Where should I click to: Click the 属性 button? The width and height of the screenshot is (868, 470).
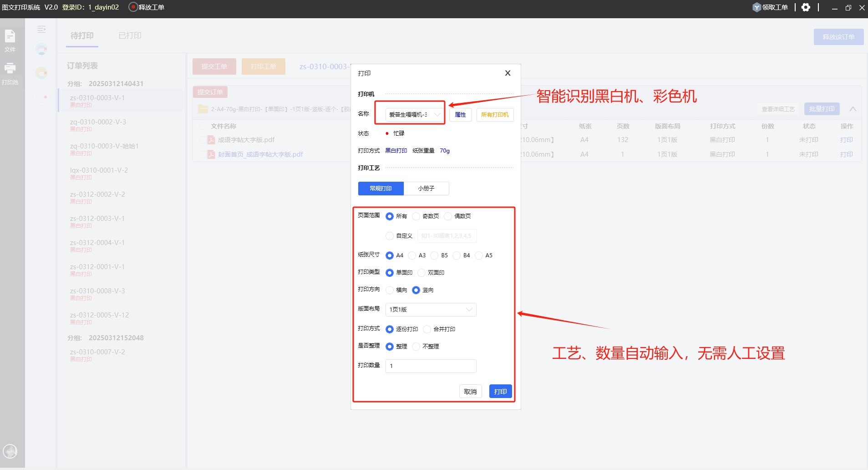click(460, 115)
